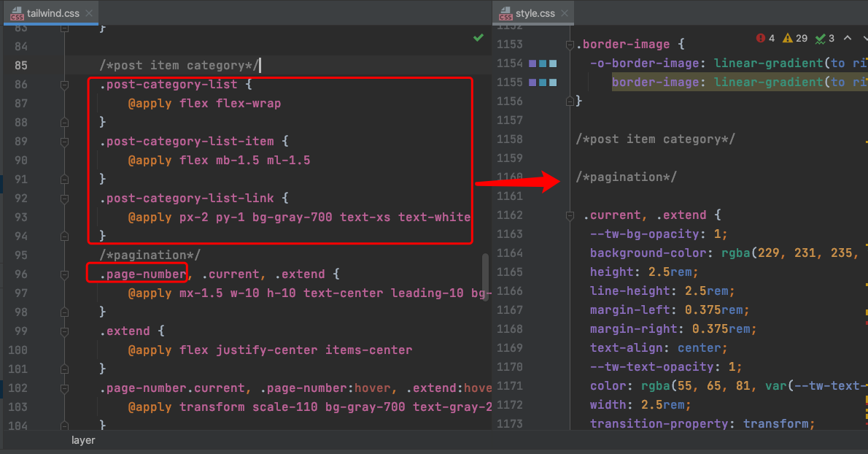Viewport: 868px width, 454px height.
Task: Click the '.post-category-list-item' selector text
Action: pos(187,141)
